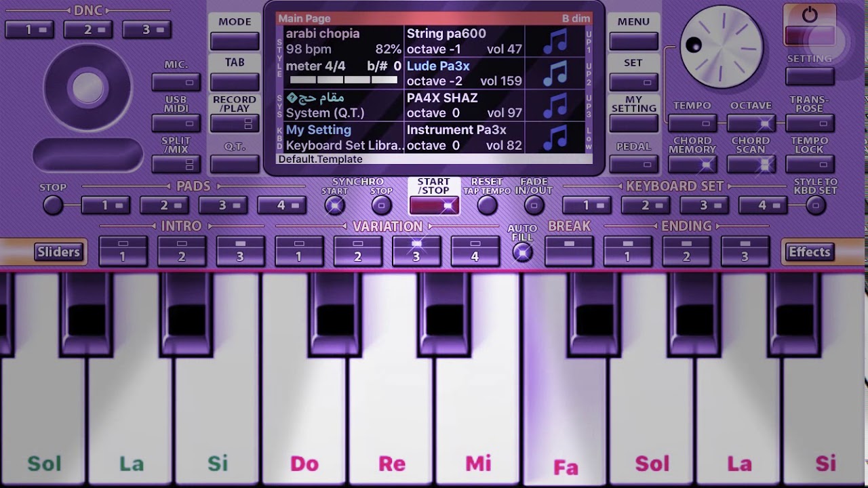Image resolution: width=868 pixels, height=488 pixels.
Task: Select Keyboard Set 4
Action: [x=762, y=205]
